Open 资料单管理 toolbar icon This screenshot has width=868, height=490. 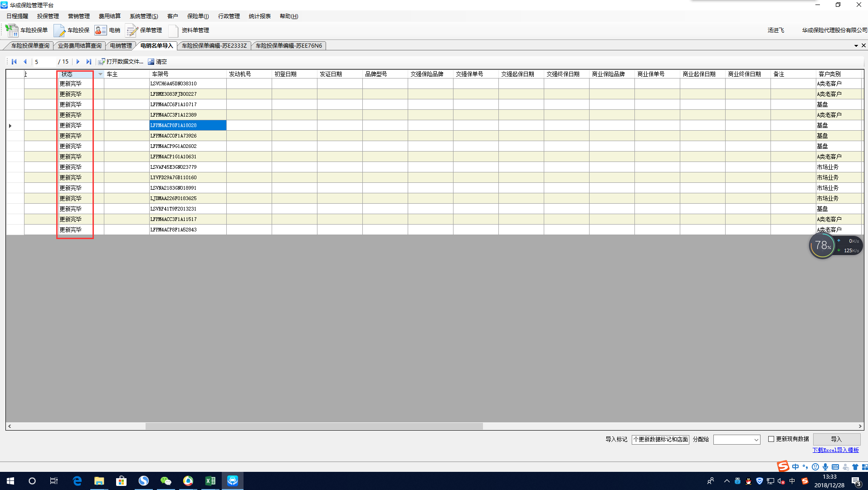tap(189, 30)
